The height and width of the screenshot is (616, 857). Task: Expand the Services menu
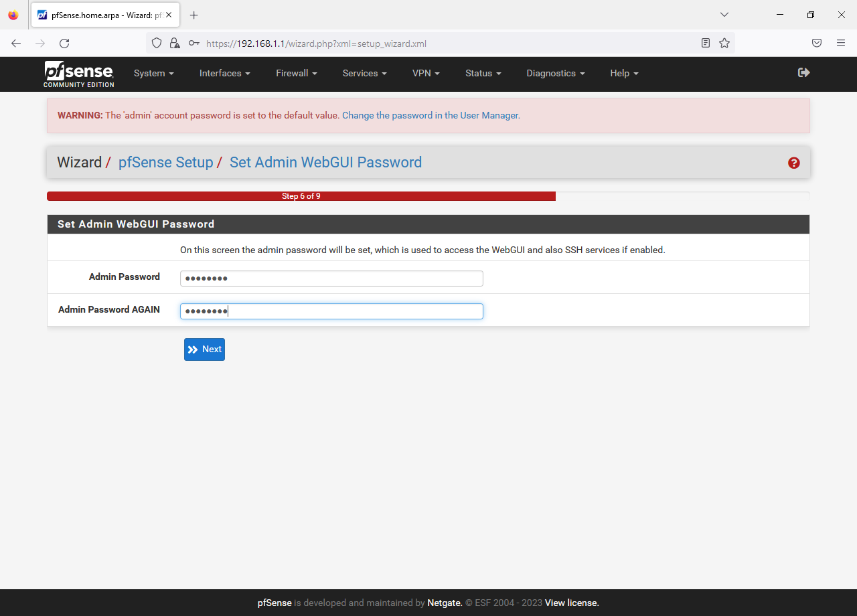pos(365,73)
